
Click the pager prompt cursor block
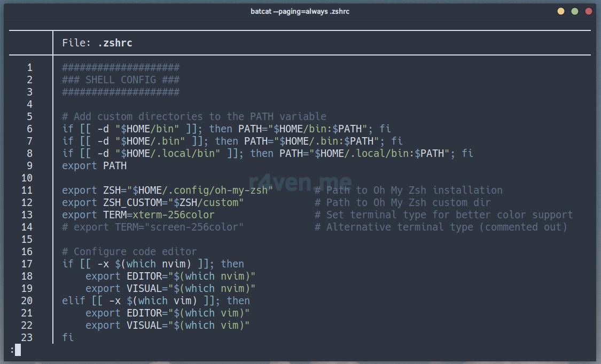(x=18, y=350)
